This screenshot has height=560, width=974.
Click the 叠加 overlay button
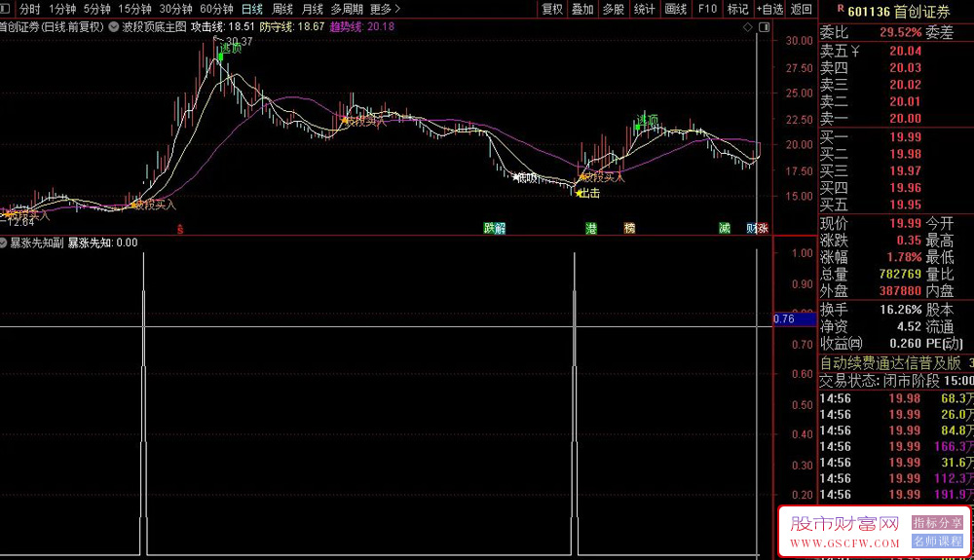[x=582, y=10]
